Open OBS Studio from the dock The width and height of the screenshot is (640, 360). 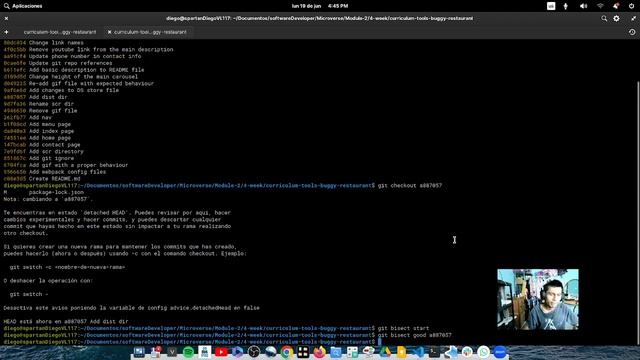[254, 352]
